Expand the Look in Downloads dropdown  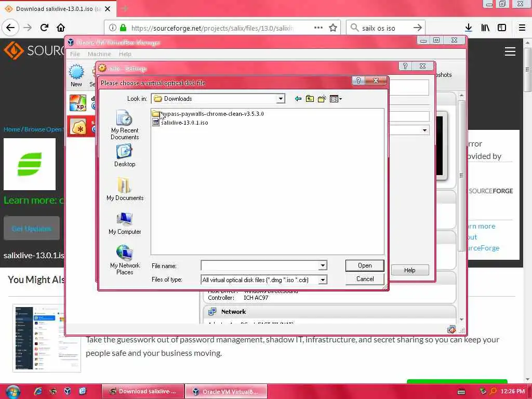(280, 99)
